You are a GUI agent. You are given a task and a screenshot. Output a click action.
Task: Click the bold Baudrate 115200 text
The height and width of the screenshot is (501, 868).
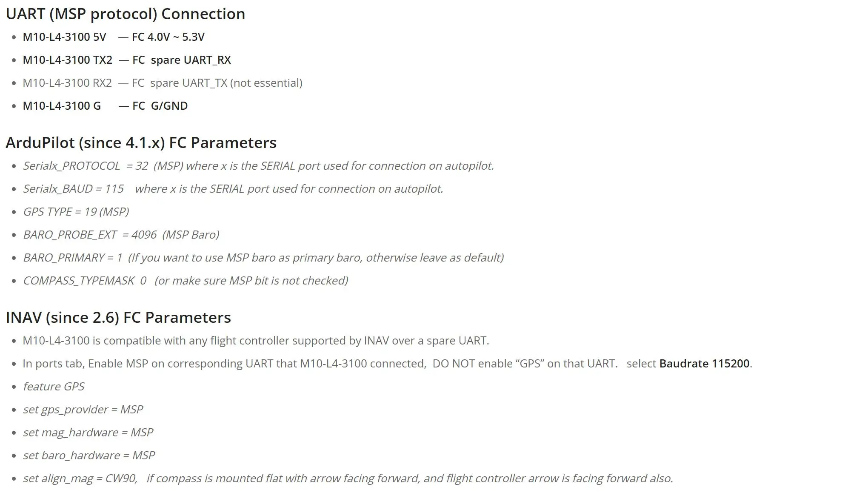[x=704, y=364]
